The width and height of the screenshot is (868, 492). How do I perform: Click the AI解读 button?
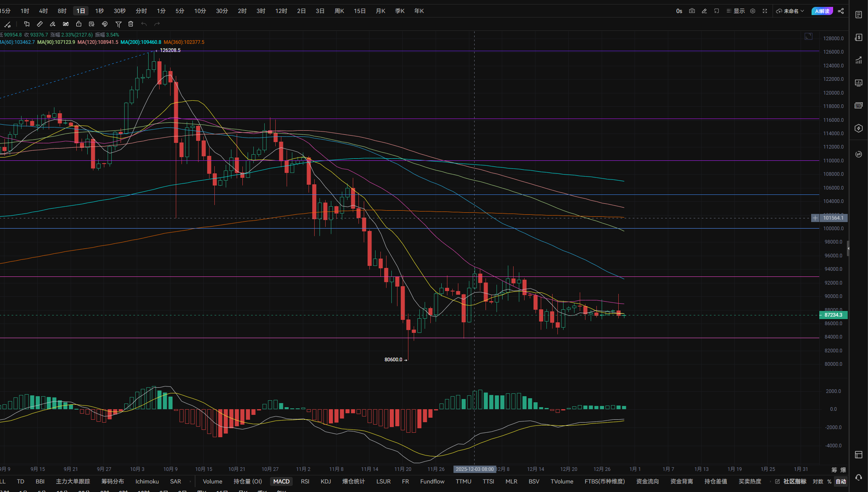tap(822, 11)
